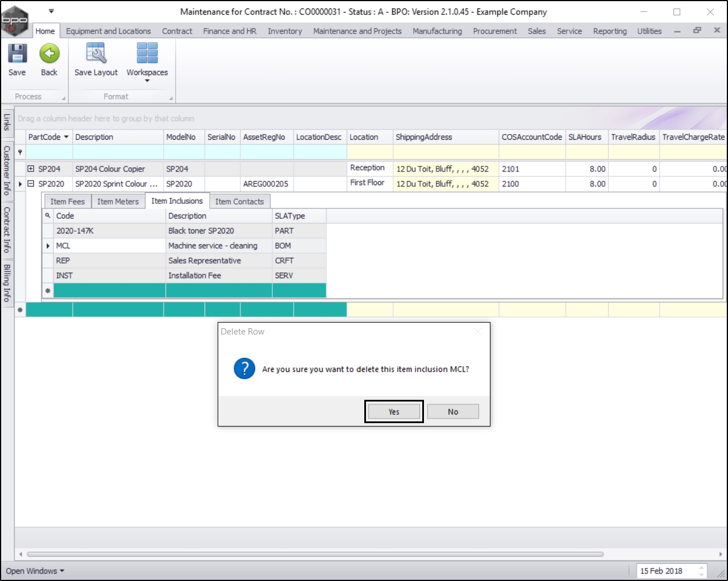Open the Reporting ribbon tab
Viewport: 728px width, 581px height.
610,31
